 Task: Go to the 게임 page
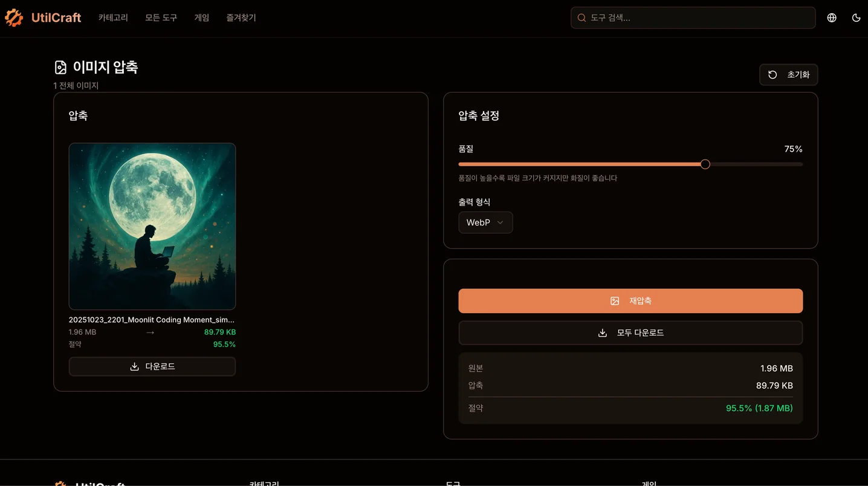201,18
